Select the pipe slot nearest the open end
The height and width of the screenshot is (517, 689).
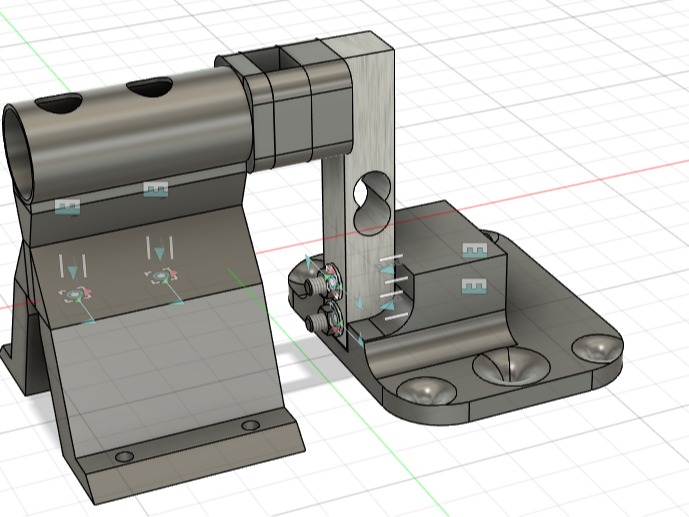58,104
